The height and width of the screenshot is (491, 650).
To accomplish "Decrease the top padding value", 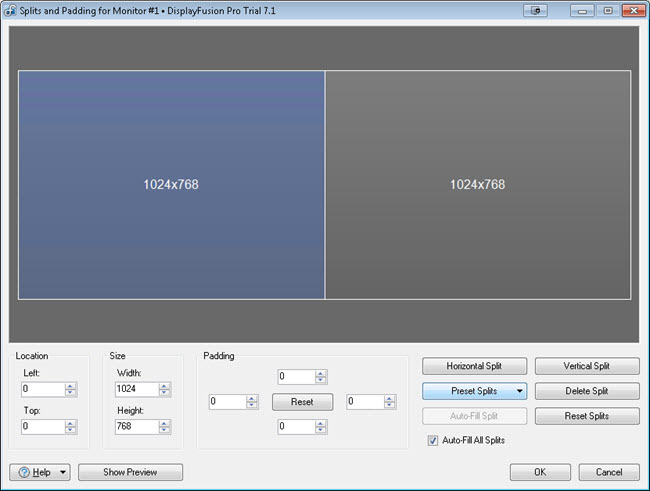I will 320,380.
